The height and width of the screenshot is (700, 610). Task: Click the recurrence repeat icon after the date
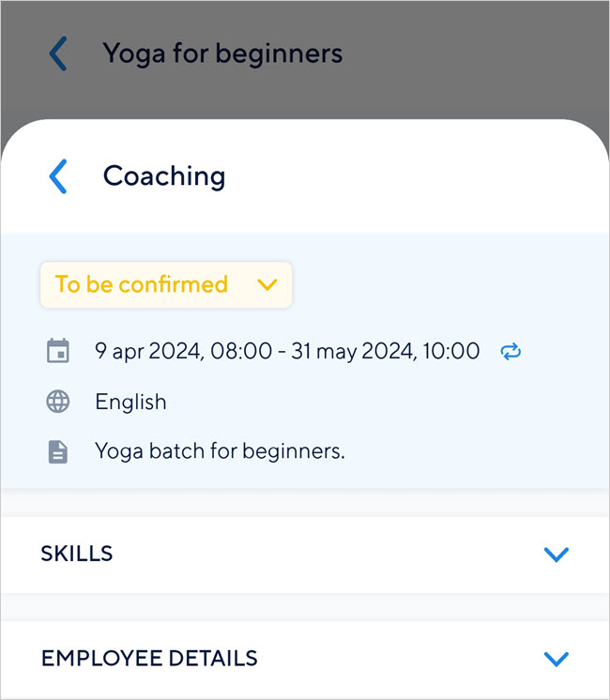point(511,352)
